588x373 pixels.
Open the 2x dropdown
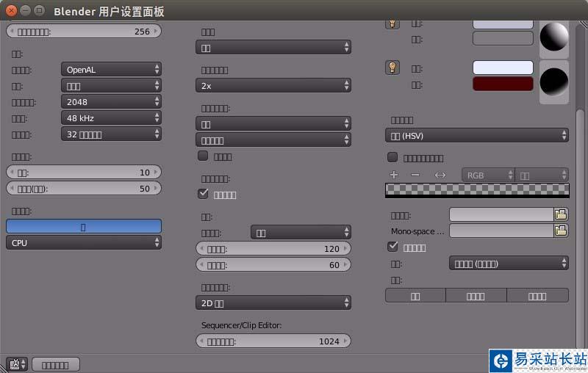click(273, 85)
